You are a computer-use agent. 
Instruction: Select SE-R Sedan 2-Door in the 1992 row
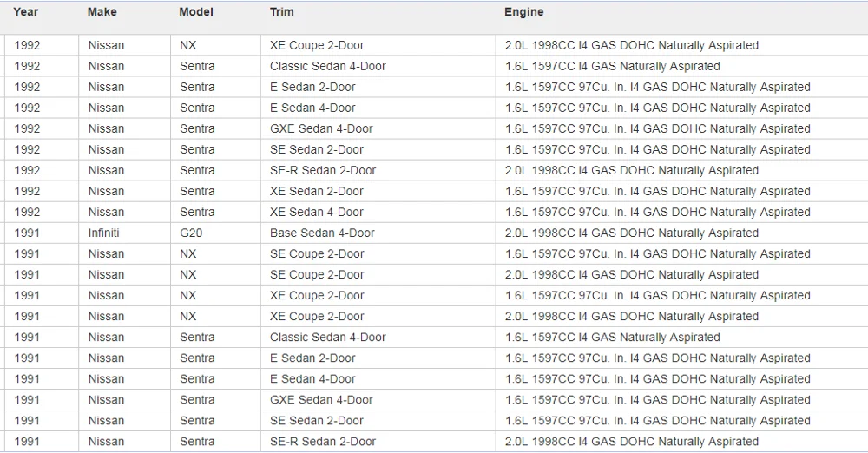point(323,170)
